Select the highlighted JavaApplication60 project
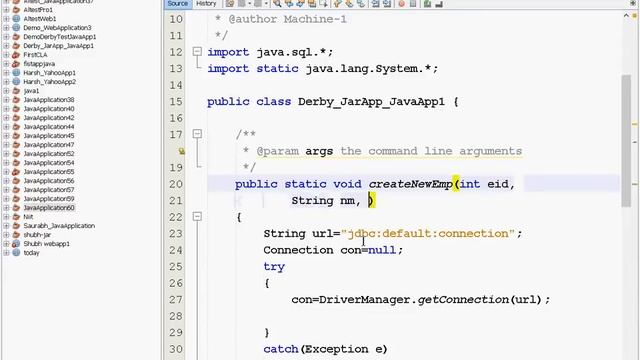Viewport: 640px width, 360px height. (x=49, y=208)
